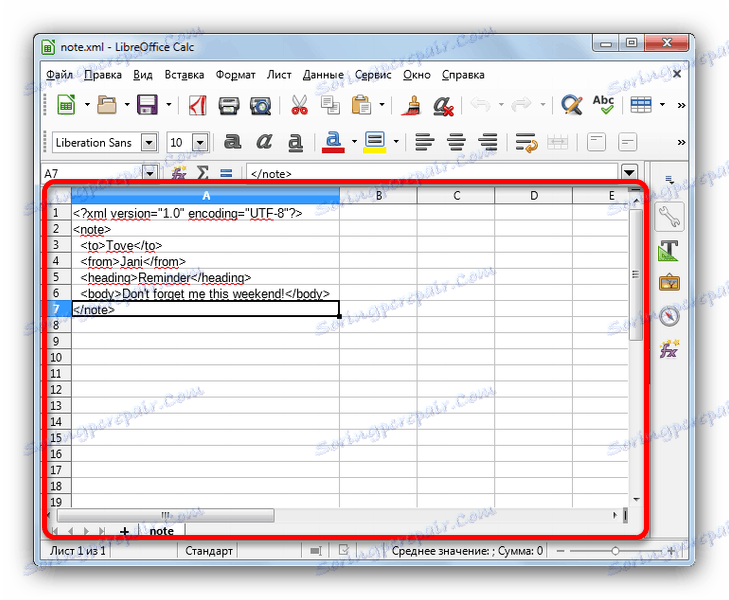Screen dimensions: 729x600
Task: Select the note sheet tab
Action: (x=161, y=531)
